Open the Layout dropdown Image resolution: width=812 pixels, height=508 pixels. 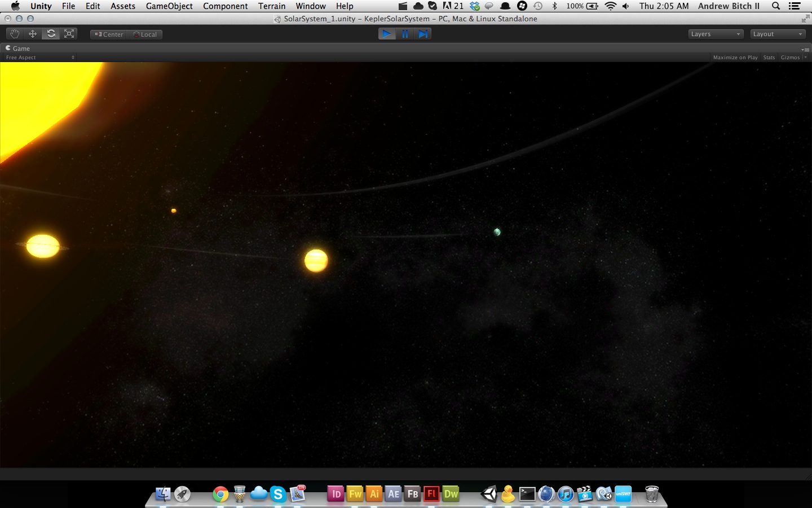pos(777,34)
